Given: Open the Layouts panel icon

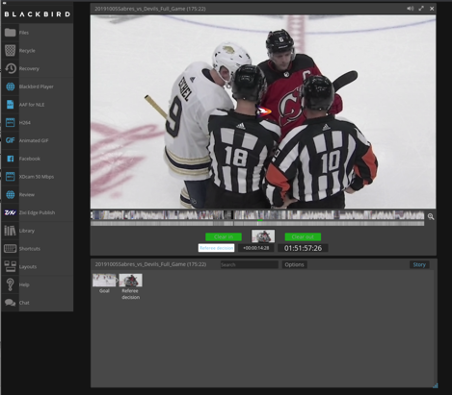Looking at the screenshot, I should (x=10, y=266).
